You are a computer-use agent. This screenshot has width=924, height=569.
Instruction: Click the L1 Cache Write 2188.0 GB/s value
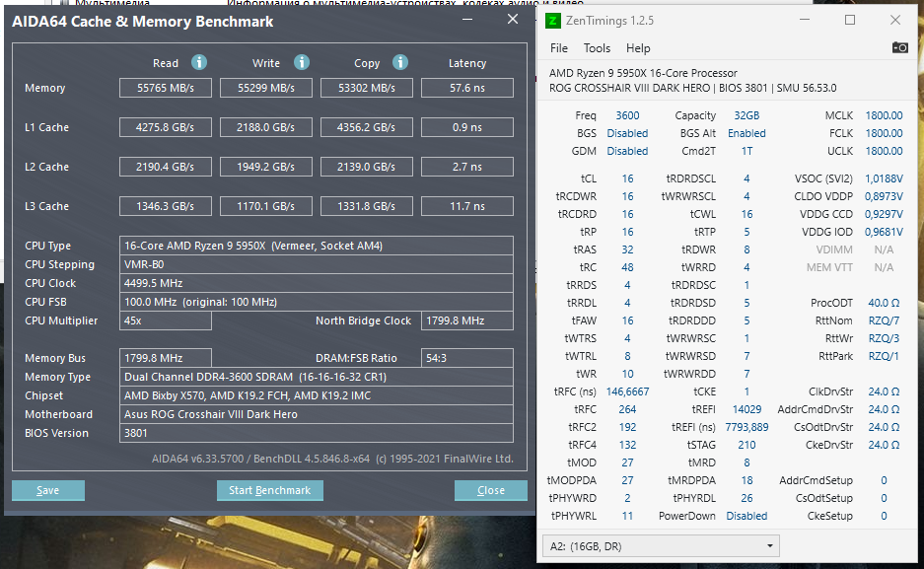click(x=266, y=127)
